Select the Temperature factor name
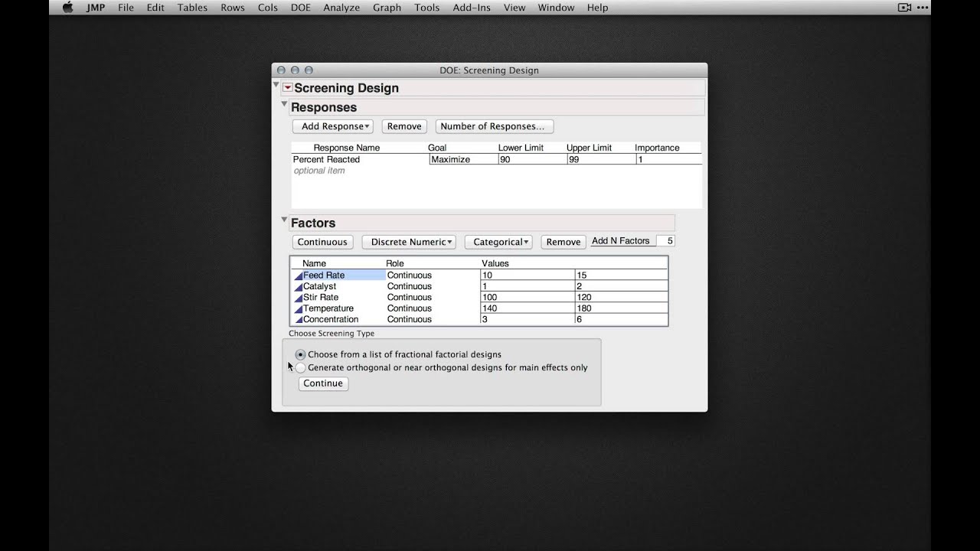The width and height of the screenshot is (980, 551). coord(328,308)
